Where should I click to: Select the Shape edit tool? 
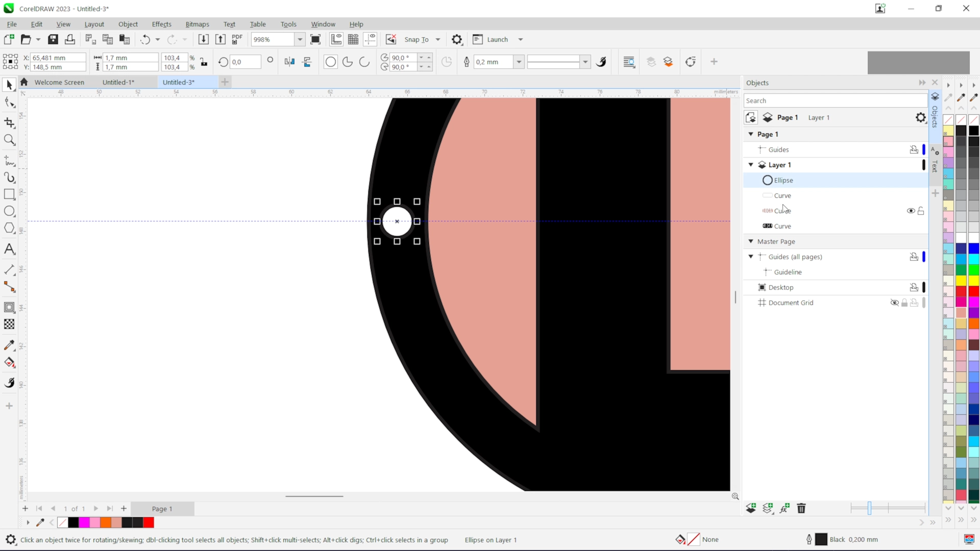(x=9, y=103)
